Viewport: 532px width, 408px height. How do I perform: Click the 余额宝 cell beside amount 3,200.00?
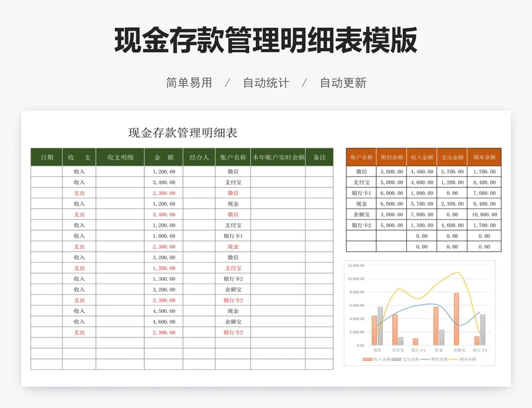233,290
